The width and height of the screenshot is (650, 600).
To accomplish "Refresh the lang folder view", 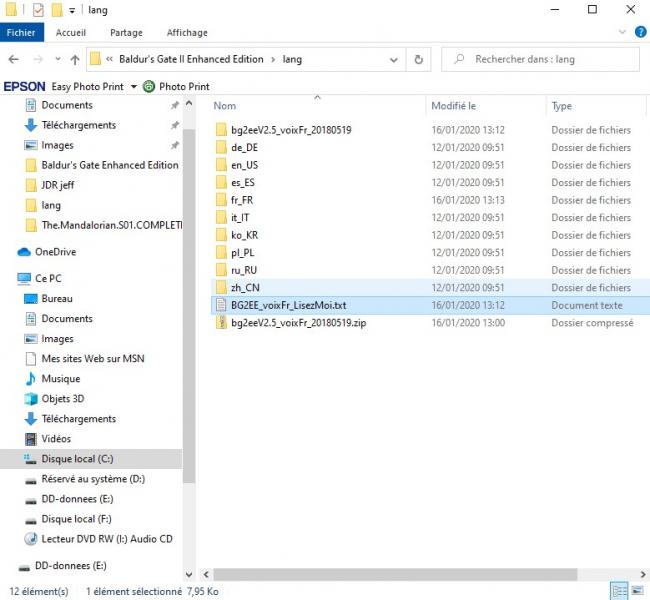I will tap(419, 60).
